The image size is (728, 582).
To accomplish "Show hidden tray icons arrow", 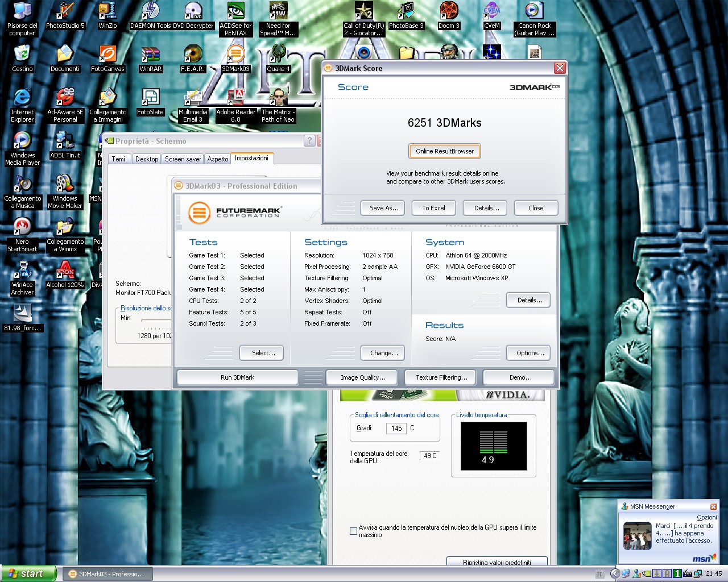I will coord(615,574).
